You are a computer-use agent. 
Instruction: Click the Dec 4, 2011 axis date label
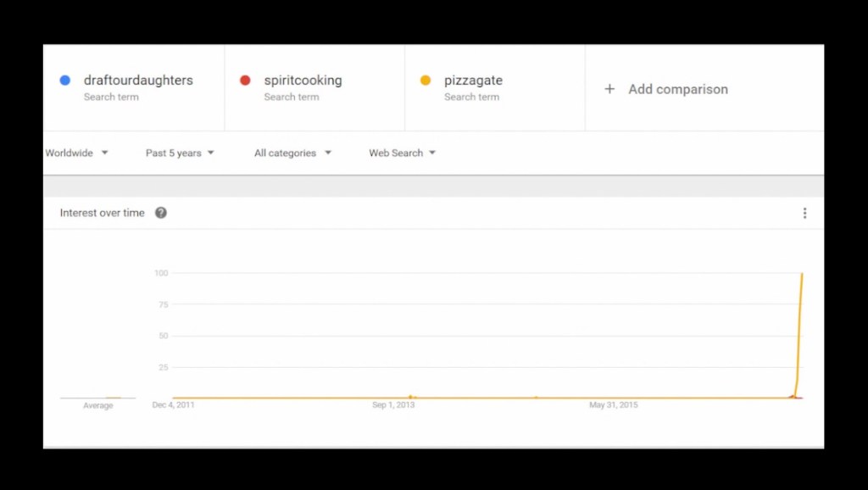(x=174, y=405)
